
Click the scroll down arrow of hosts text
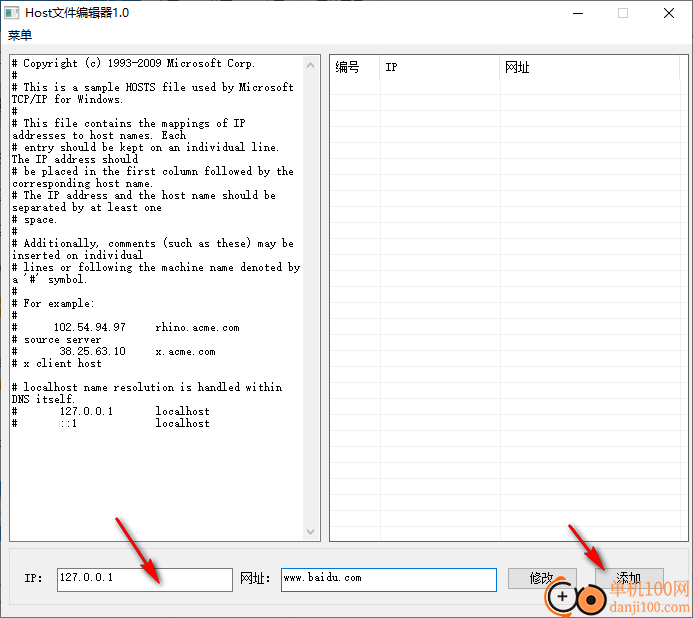click(310, 531)
